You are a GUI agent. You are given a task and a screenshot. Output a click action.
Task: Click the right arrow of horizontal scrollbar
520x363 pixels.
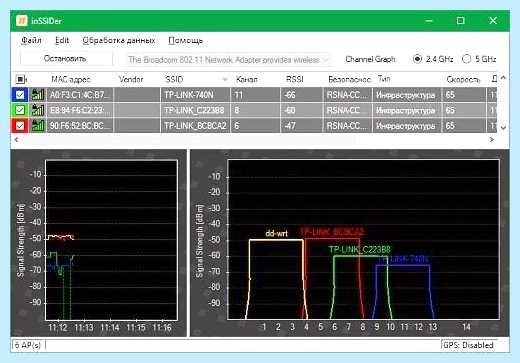pos(492,140)
